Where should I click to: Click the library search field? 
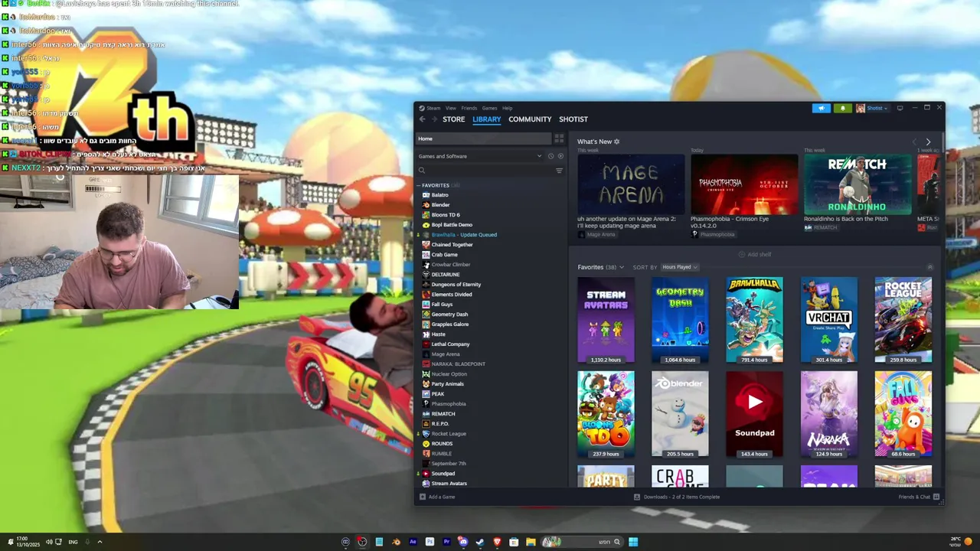tap(484, 171)
